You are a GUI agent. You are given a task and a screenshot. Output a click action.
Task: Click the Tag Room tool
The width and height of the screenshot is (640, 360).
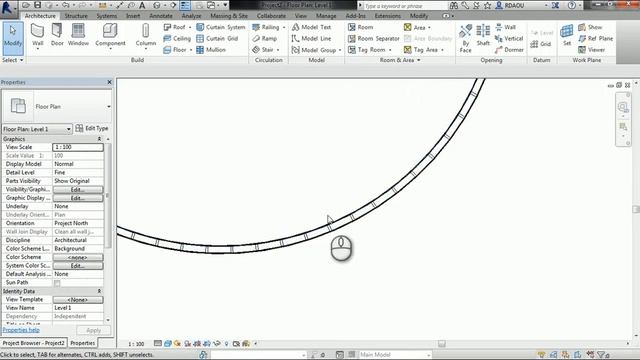367,50
